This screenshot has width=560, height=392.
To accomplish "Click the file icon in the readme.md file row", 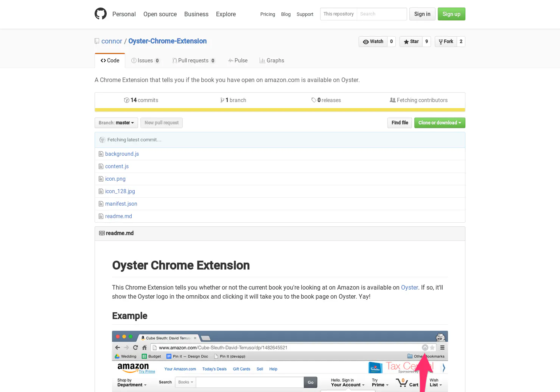I will [x=101, y=216].
